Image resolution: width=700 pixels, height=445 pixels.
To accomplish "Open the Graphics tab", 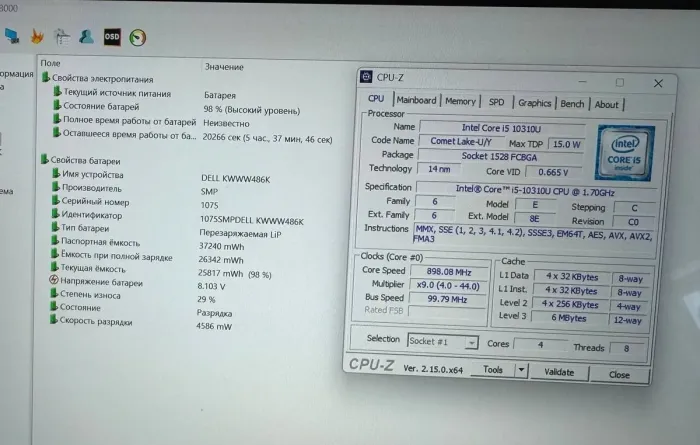I will coord(534,103).
